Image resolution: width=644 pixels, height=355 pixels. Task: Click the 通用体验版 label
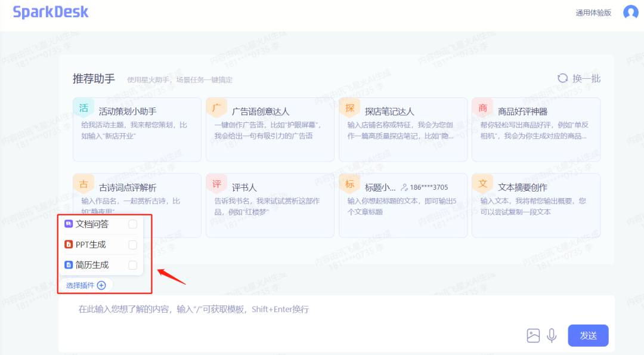[593, 13]
